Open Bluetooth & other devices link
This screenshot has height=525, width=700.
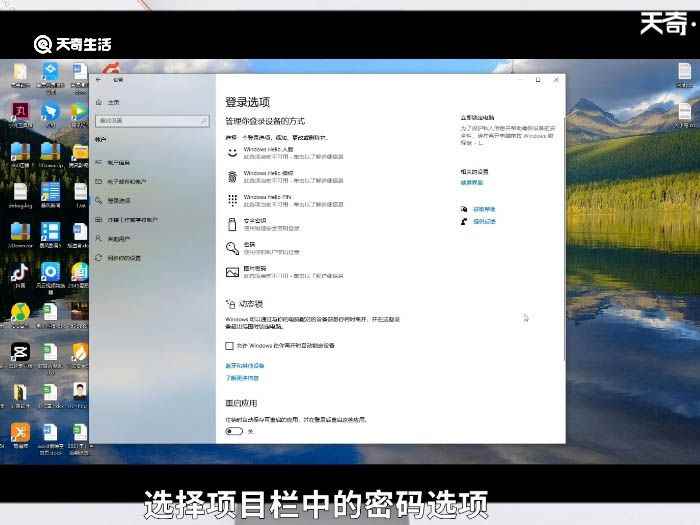tap(245, 365)
